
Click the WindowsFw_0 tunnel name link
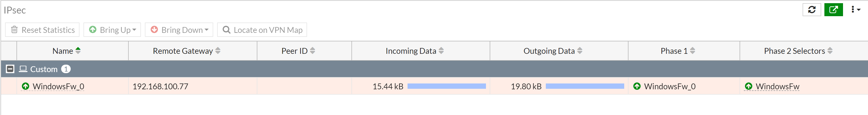point(58,86)
